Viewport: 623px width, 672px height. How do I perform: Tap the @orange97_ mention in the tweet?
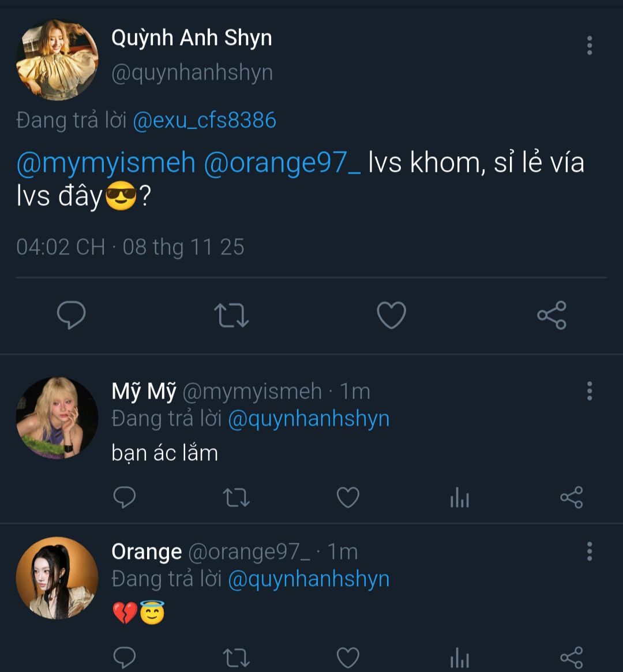[283, 163]
